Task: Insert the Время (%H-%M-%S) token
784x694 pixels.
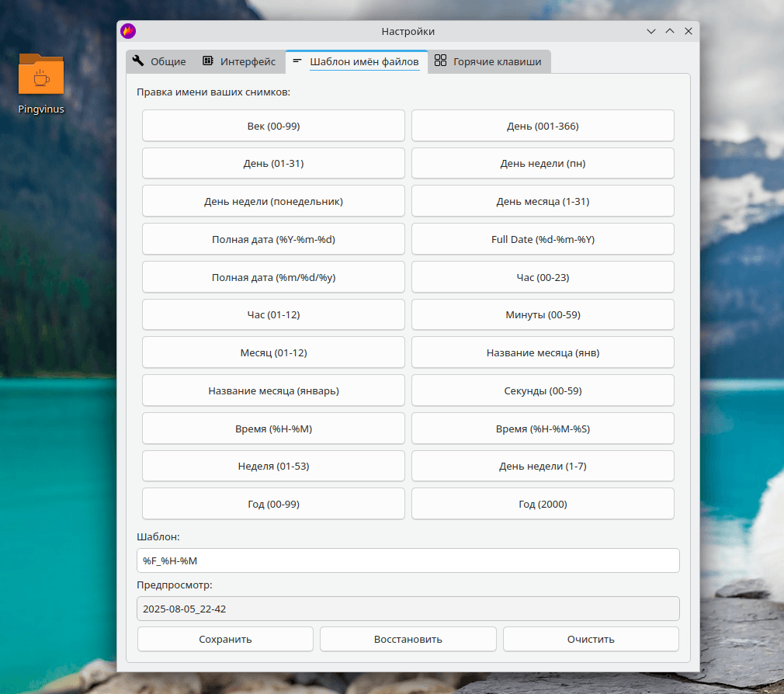Action: click(x=543, y=429)
